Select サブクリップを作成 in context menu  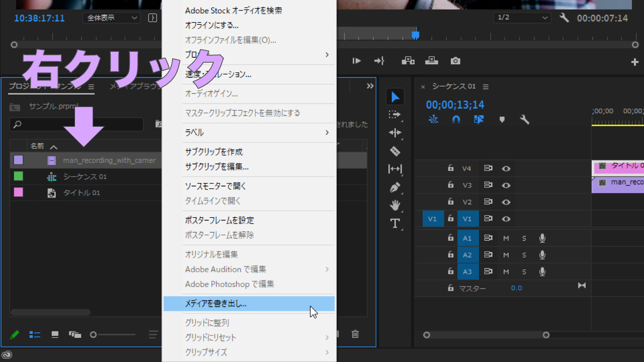[249, 152]
